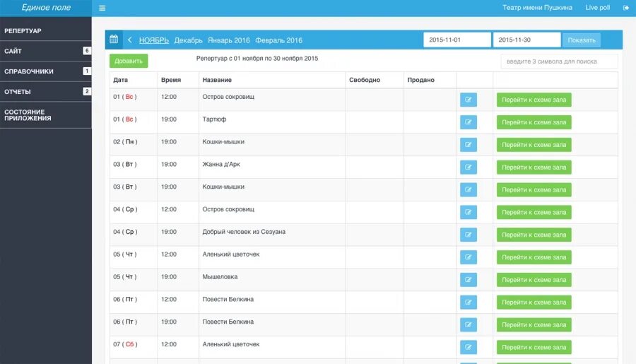
Task: Edit Кошки-мышки on 02 (Пн)
Action: (468, 145)
